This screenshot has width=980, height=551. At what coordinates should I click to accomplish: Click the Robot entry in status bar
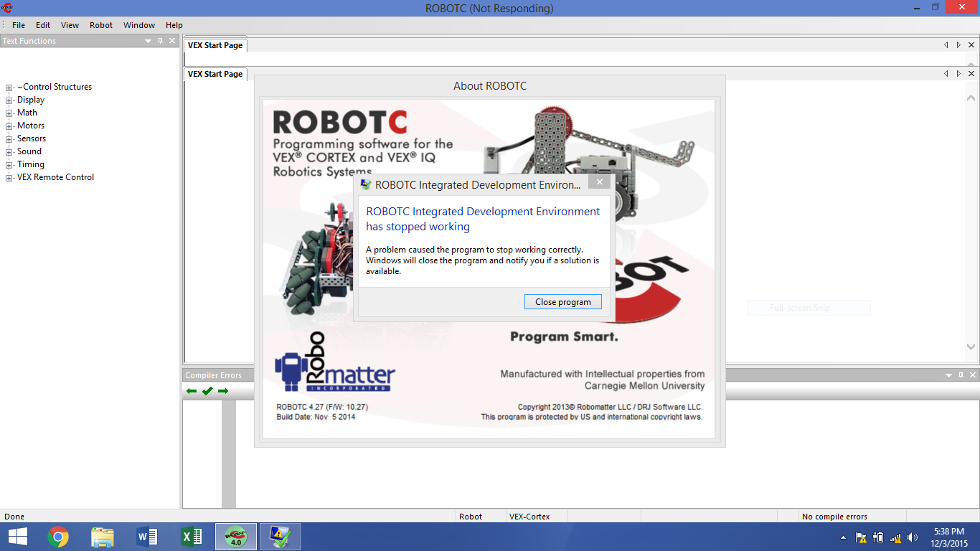[x=471, y=517]
